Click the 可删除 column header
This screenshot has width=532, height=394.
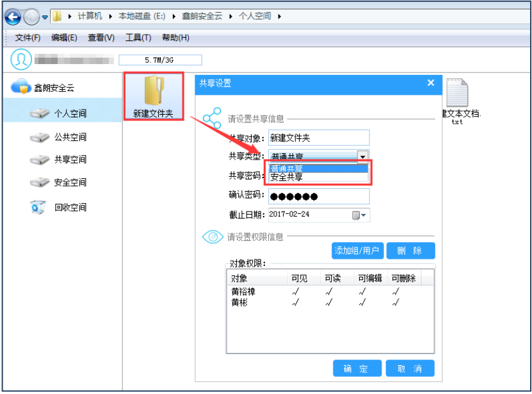tap(404, 279)
